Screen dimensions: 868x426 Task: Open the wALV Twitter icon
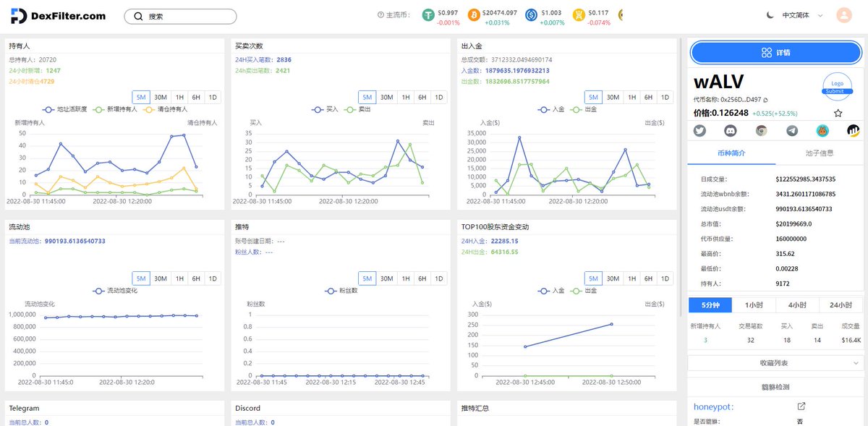[x=699, y=131]
